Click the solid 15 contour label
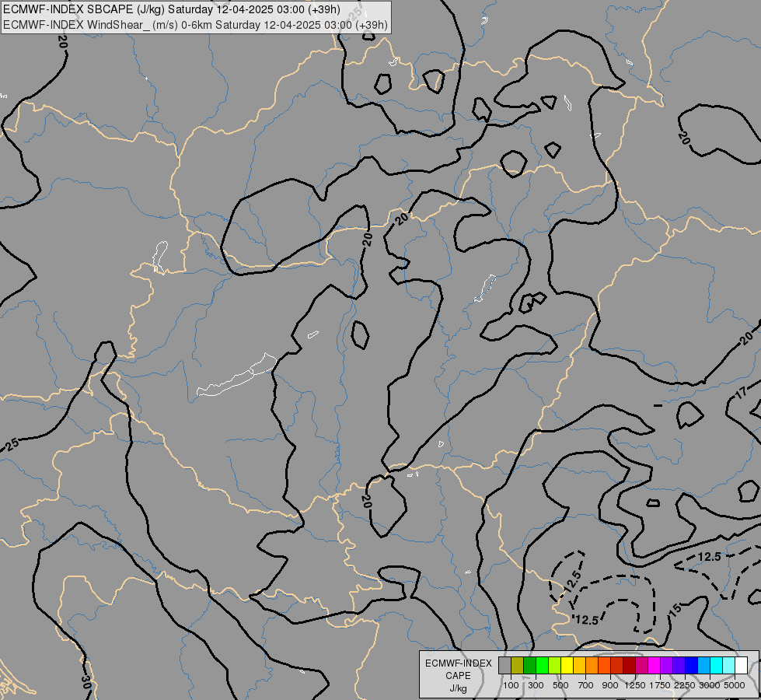The height and width of the screenshot is (700, 761). pos(675,609)
